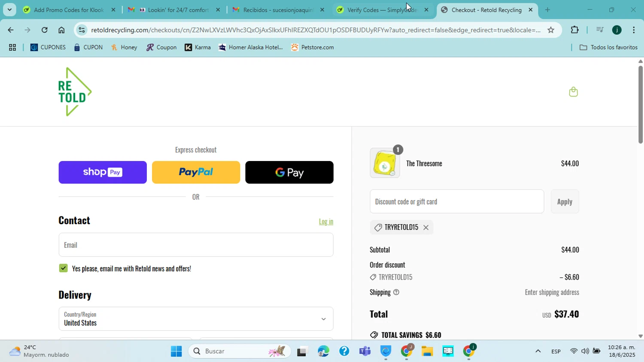The image size is (644, 362).
Task: Remove the TRYRETOLD15 discount code
Action: (x=426, y=228)
